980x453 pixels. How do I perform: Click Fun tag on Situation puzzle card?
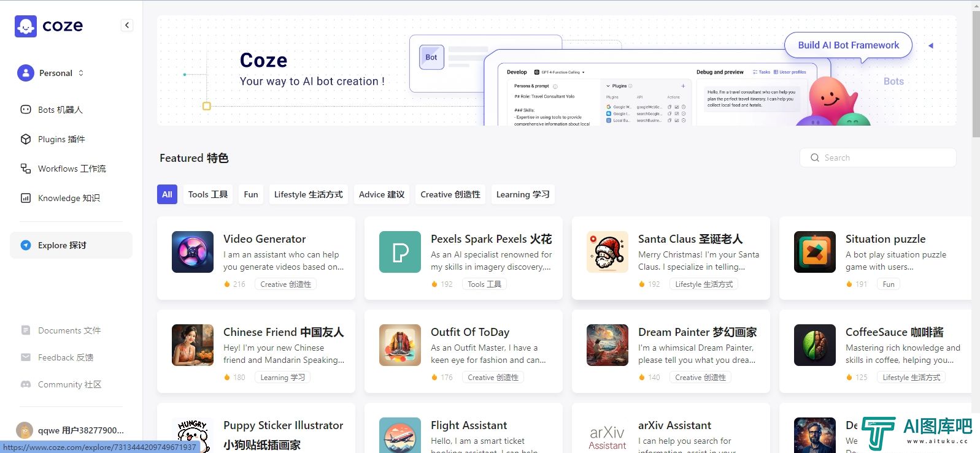pos(889,284)
